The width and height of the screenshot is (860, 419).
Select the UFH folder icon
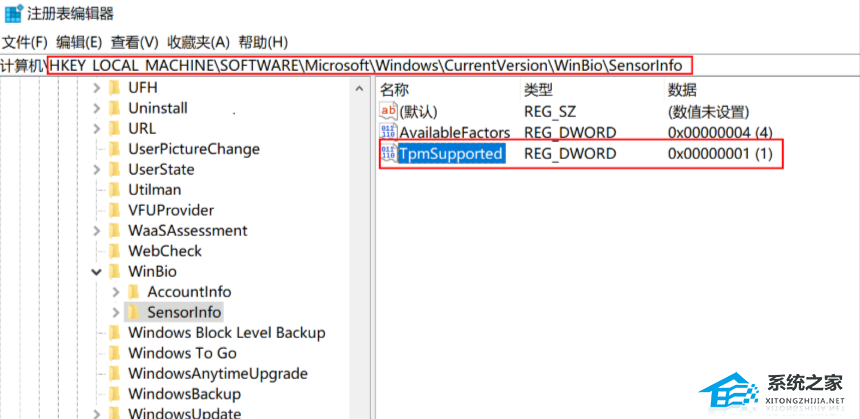114,88
